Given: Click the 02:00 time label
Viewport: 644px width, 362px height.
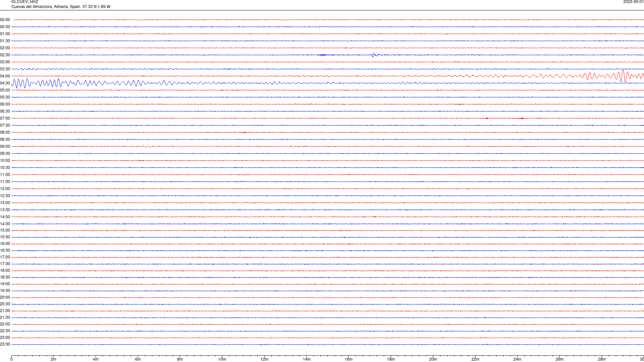Looking at the screenshot, I should coord(5,48).
